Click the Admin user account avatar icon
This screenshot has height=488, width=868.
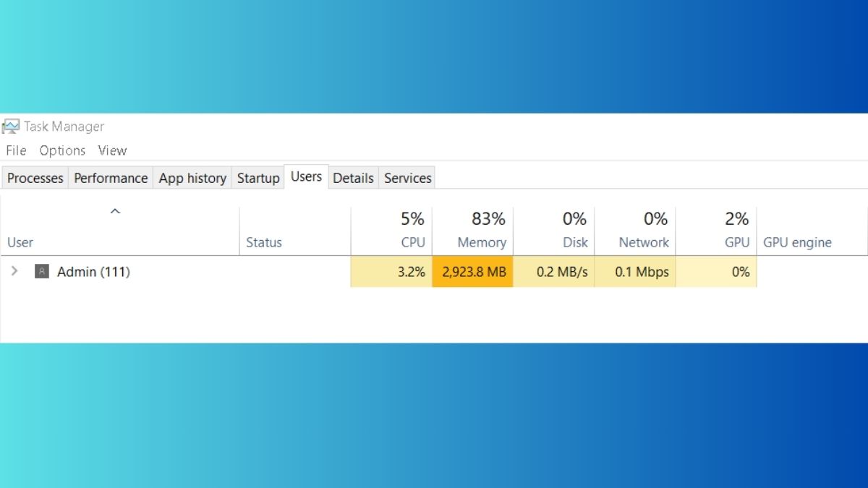[41, 271]
